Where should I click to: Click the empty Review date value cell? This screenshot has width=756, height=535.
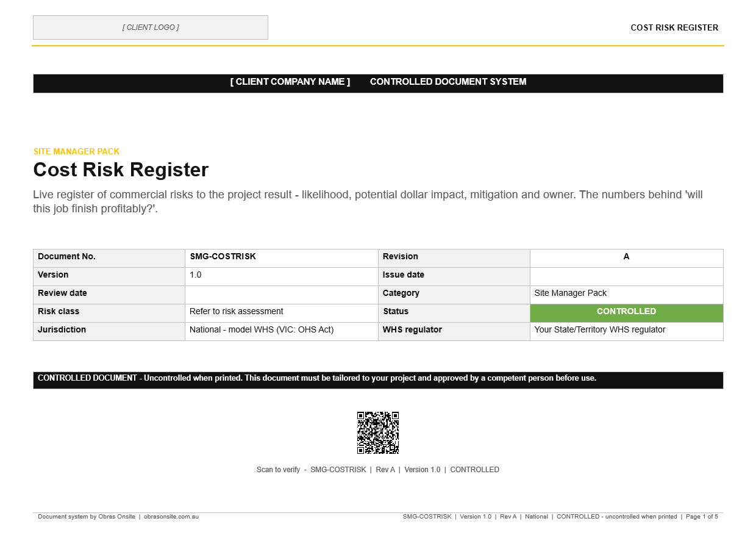click(x=282, y=295)
